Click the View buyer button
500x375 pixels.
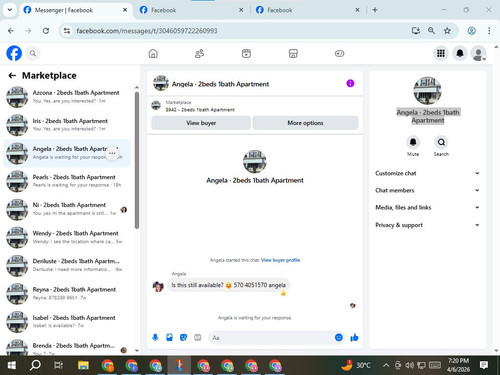tap(201, 123)
